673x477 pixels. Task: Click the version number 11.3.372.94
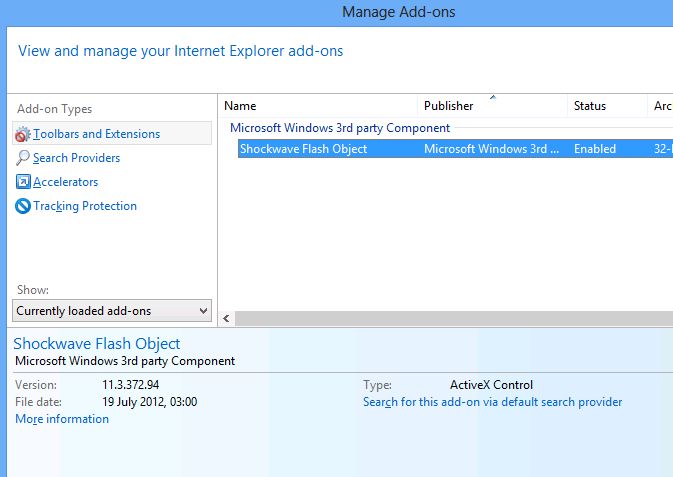coord(130,385)
